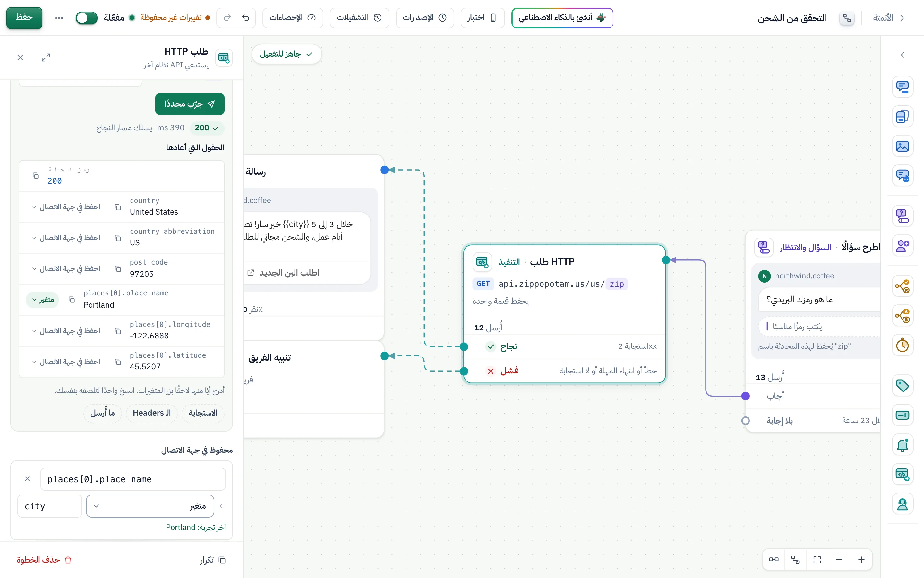Add the notification bell step icon
The image size is (924, 578).
click(903, 445)
